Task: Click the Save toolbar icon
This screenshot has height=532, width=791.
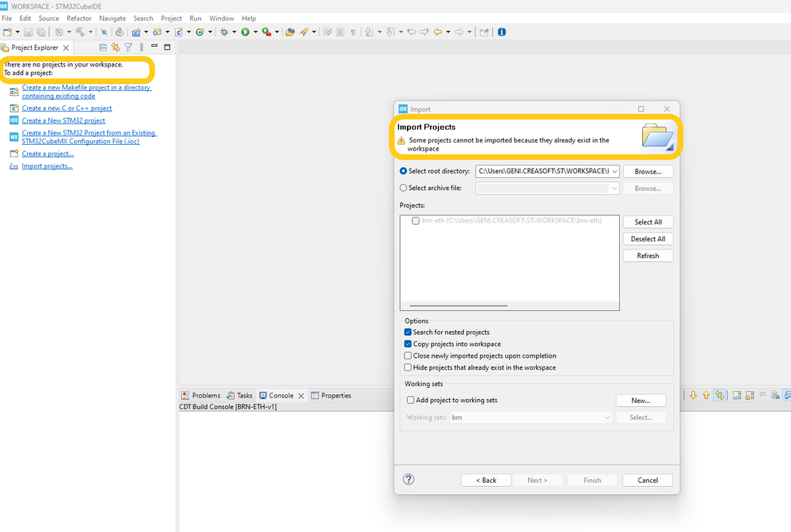Action: click(29, 32)
